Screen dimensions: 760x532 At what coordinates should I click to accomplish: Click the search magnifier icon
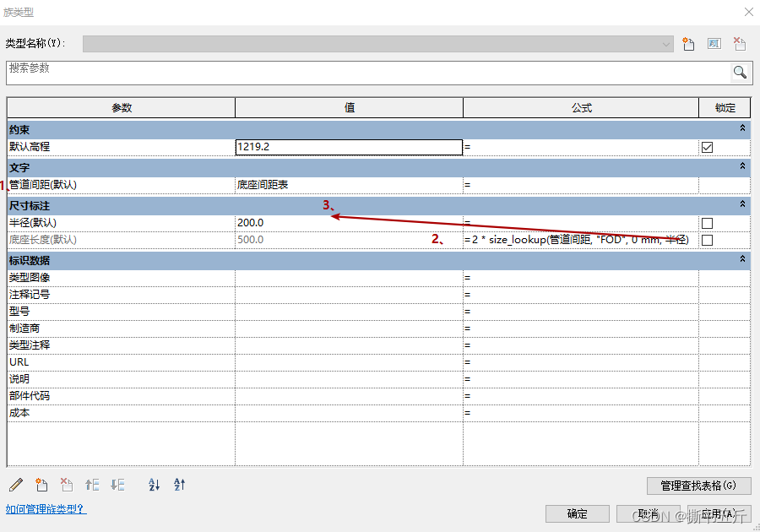[x=741, y=73]
